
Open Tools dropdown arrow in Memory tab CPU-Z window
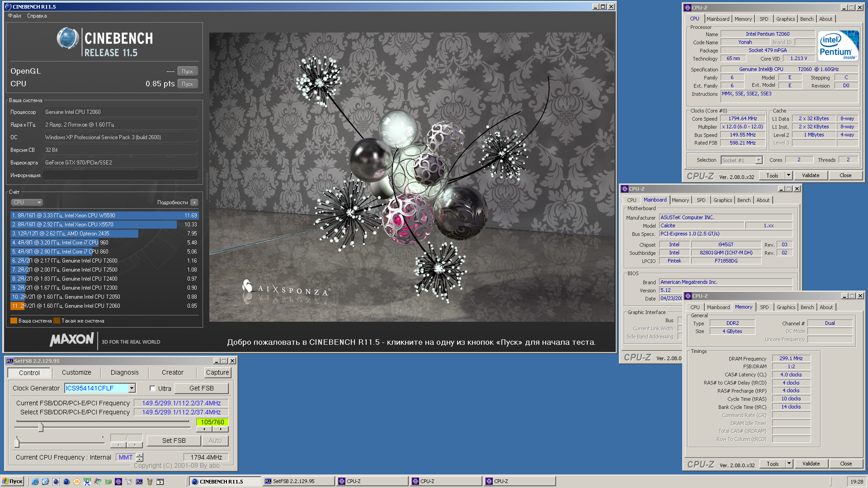(789, 464)
